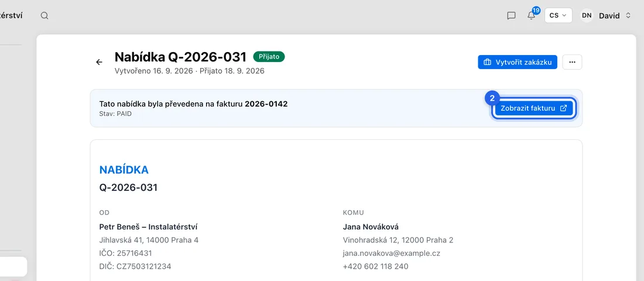Open the search magnifier icon
Image resolution: width=644 pixels, height=281 pixels.
(44, 16)
